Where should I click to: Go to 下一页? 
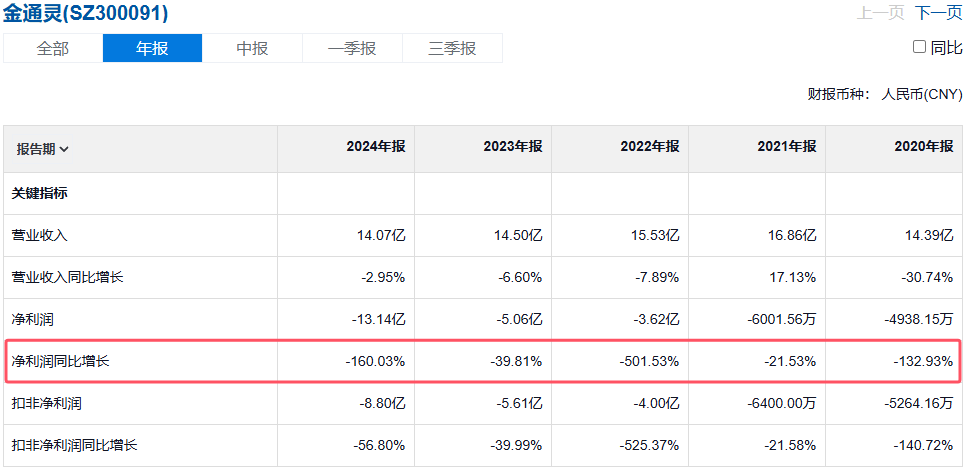tap(938, 13)
